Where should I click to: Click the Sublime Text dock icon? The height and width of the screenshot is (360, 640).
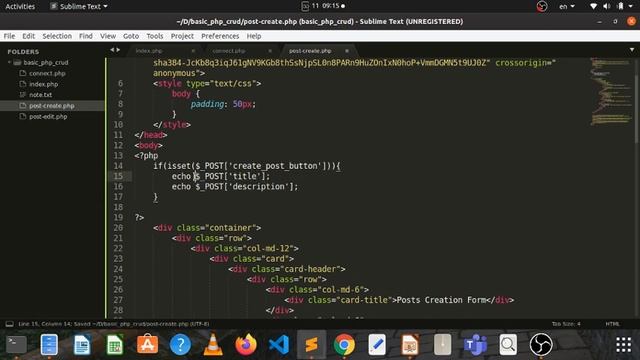pos(311,345)
